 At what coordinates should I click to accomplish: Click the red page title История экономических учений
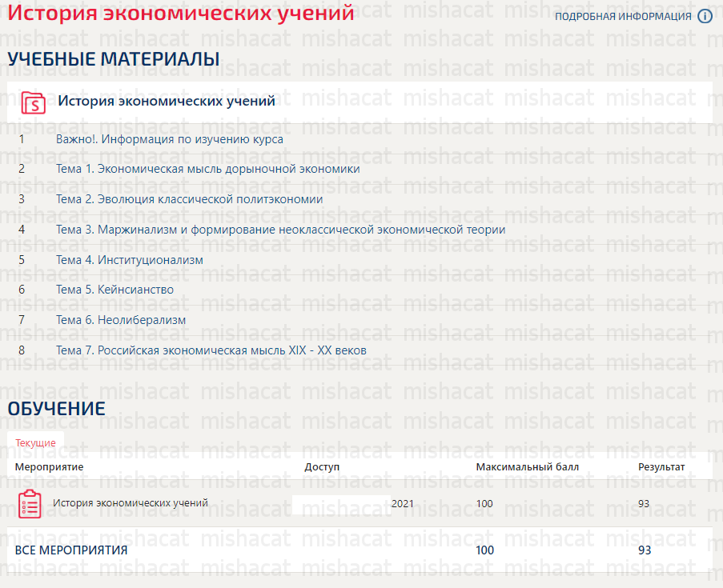pos(181,12)
